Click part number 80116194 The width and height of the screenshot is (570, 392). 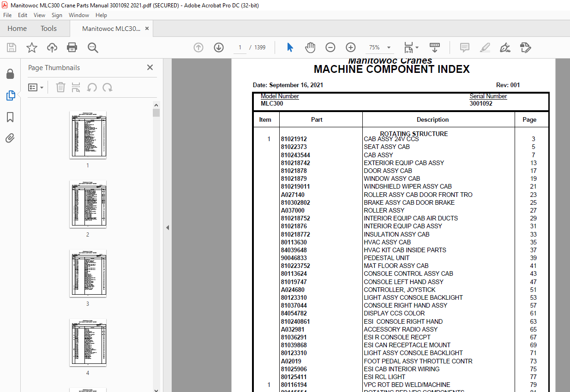coord(294,385)
